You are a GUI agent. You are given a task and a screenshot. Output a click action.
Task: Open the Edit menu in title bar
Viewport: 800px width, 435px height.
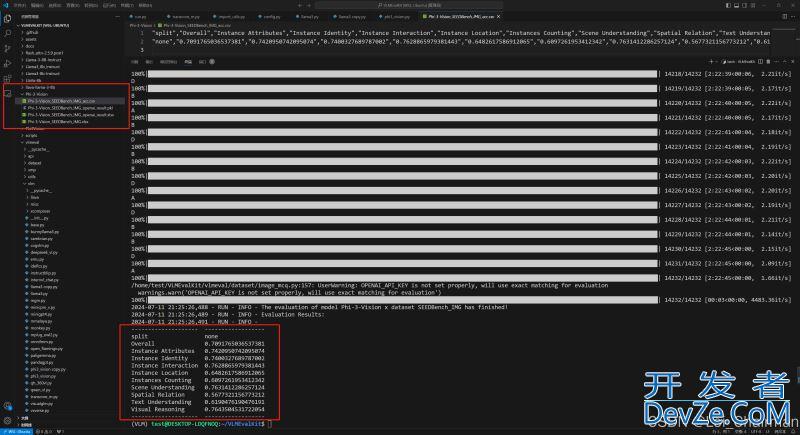pos(37,5)
